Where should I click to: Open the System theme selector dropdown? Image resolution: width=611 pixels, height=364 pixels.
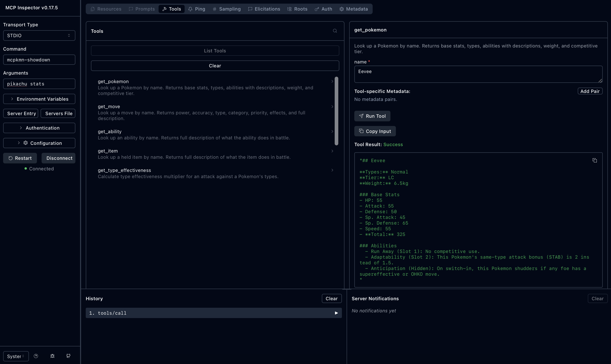(16, 356)
